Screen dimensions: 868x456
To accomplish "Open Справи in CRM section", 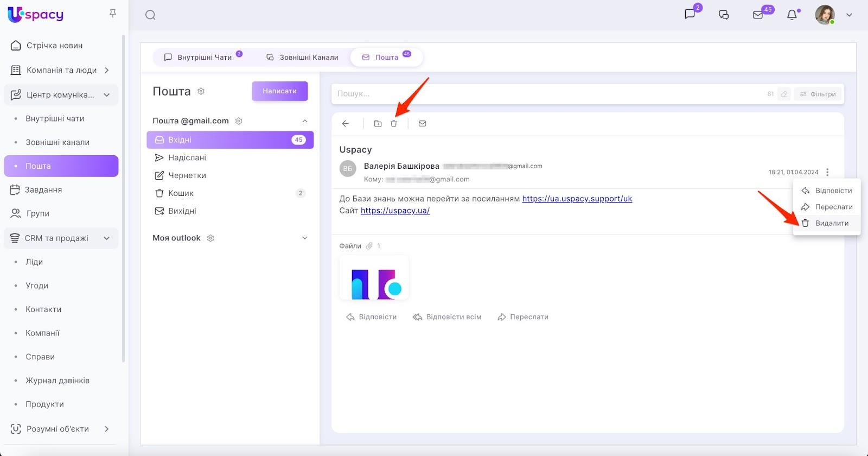I will tap(61, 357).
